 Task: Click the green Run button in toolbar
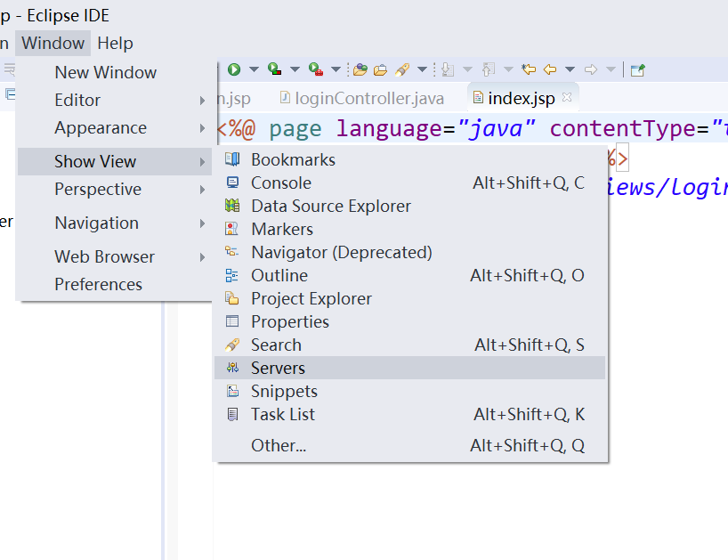click(234, 69)
